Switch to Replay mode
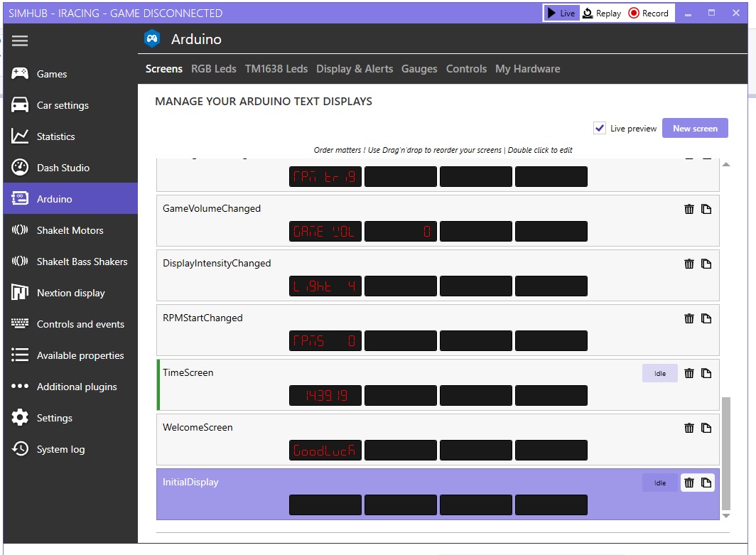 tap(602, 13)
